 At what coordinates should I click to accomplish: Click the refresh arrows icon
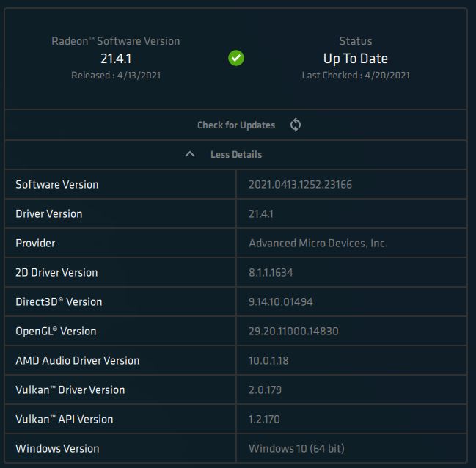[296, 125]
